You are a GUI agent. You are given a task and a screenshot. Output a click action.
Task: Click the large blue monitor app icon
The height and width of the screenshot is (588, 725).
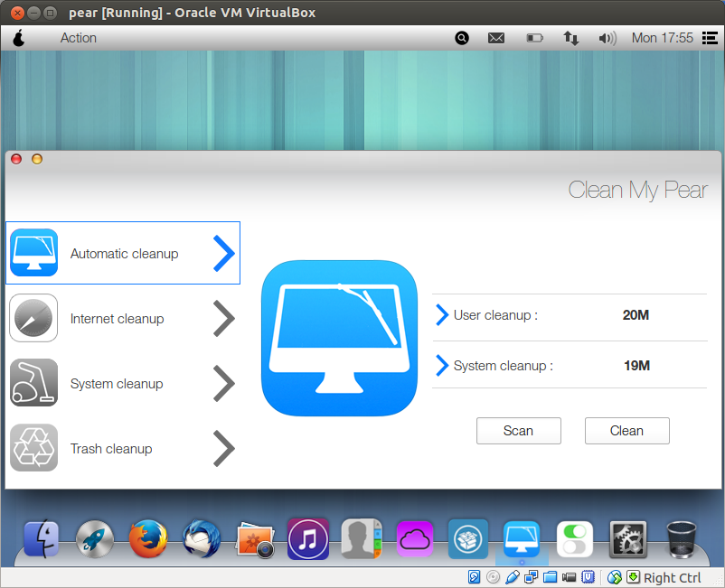click(x=339, y=338)
